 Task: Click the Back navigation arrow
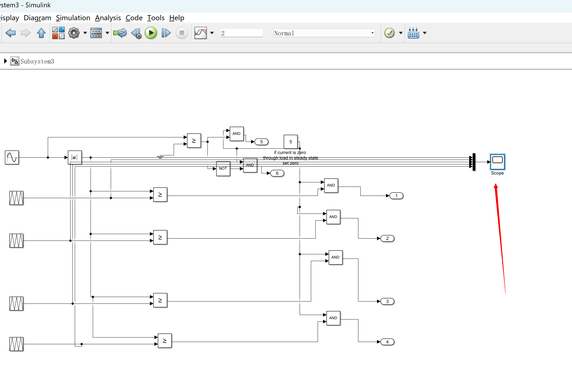[11, 33]
